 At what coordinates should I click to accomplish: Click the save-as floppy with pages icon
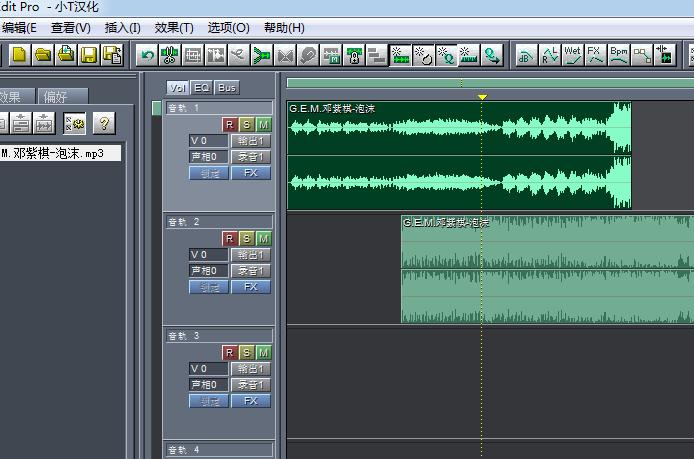coord(112,55)
